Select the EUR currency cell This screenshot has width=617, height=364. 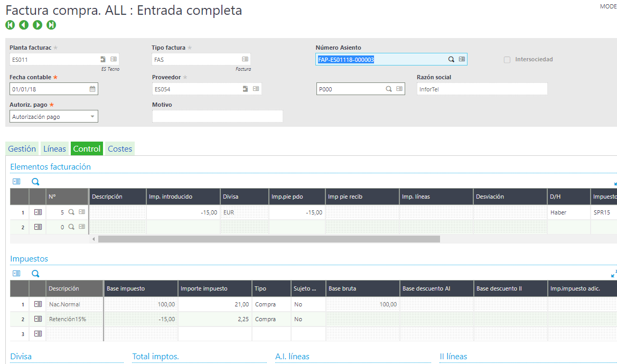click(x=245, y=212)
